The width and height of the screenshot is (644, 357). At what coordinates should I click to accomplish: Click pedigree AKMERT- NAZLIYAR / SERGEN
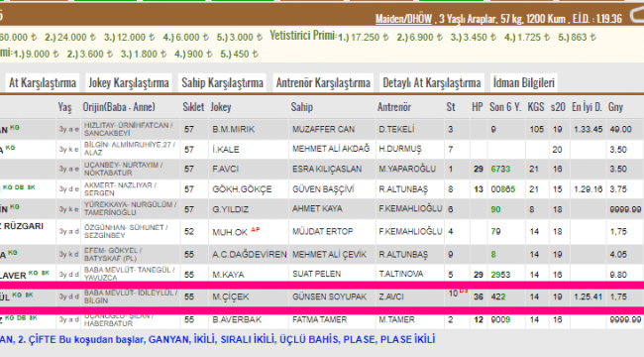120,189
